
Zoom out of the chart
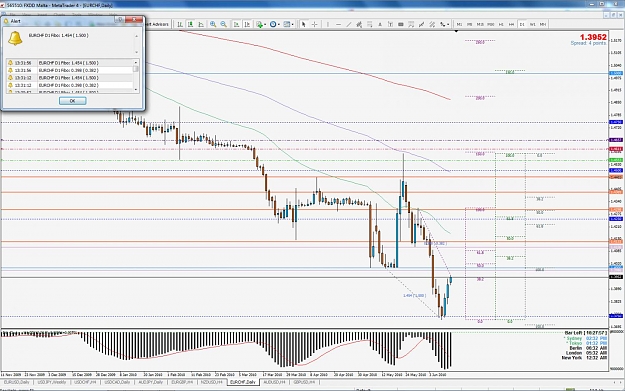(x=224, y=24)
